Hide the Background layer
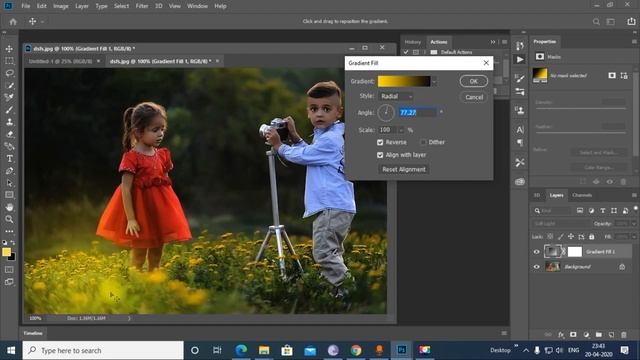 pyautogui.click(x=537, y=267)
